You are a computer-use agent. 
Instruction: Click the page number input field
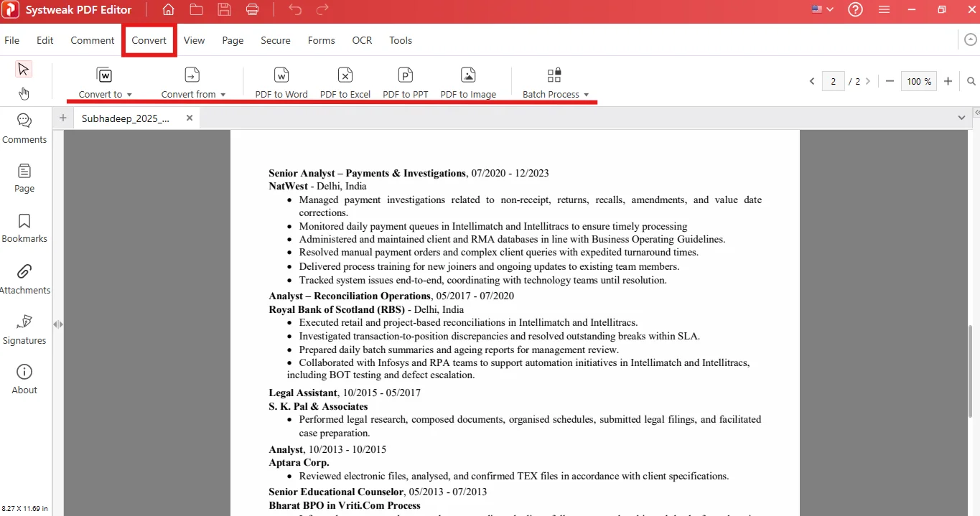tap(833, 81)
